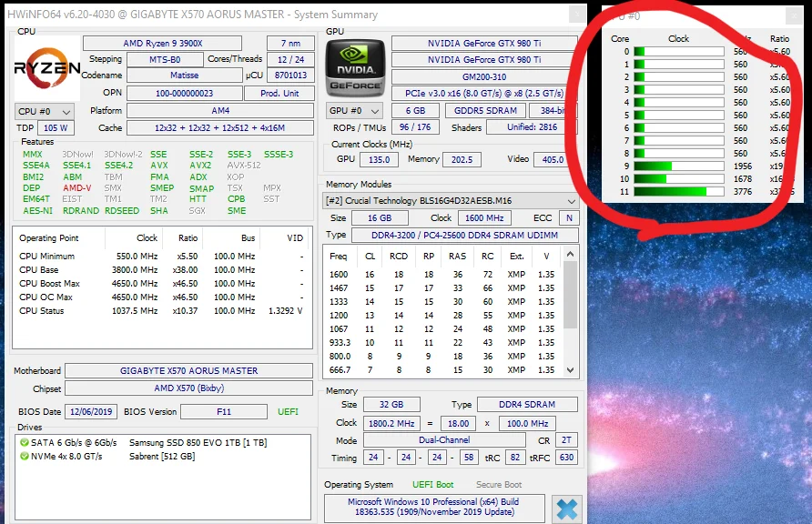Click the Unified: 2816 shaders field
Viewport: 812px width, 524px height.
point(532,127)
